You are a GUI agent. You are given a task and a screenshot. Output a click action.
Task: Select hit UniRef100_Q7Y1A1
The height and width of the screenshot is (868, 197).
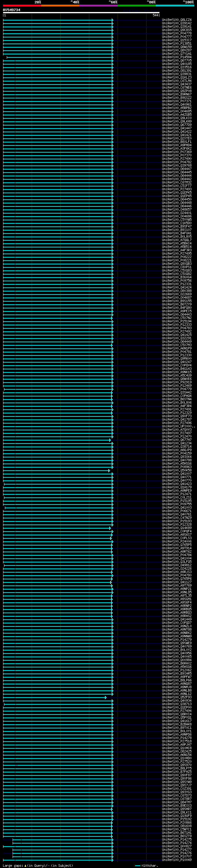pyautogui.click(x=177, y=54)
